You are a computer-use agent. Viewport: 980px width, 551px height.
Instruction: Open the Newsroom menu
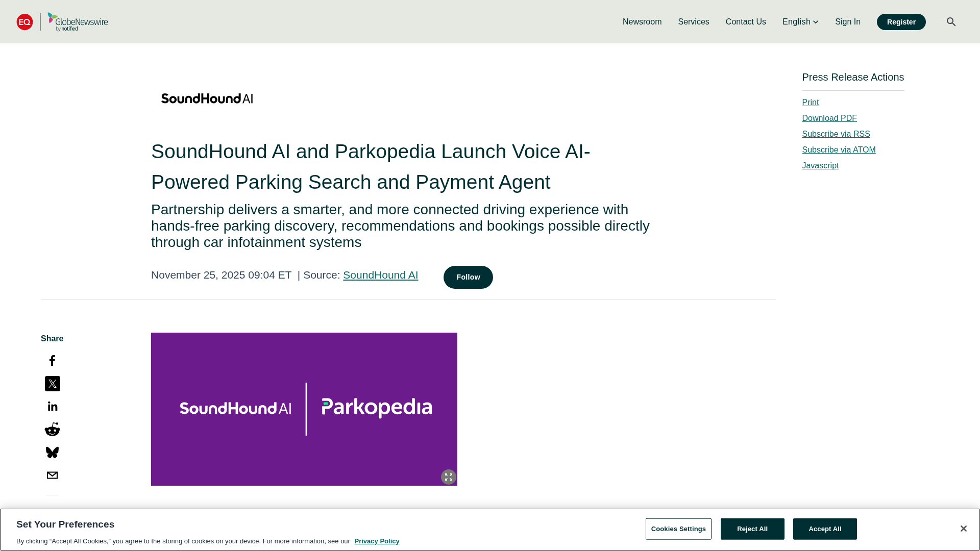[642, 22]
